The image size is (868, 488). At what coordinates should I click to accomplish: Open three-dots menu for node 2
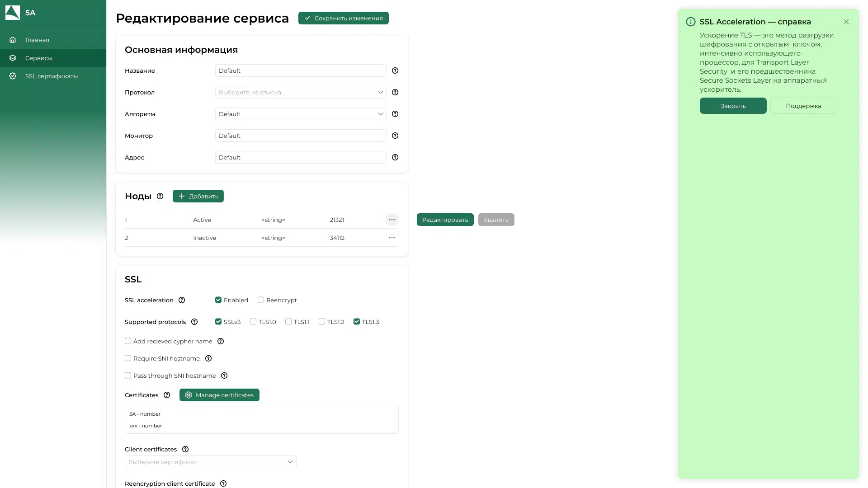392,238
